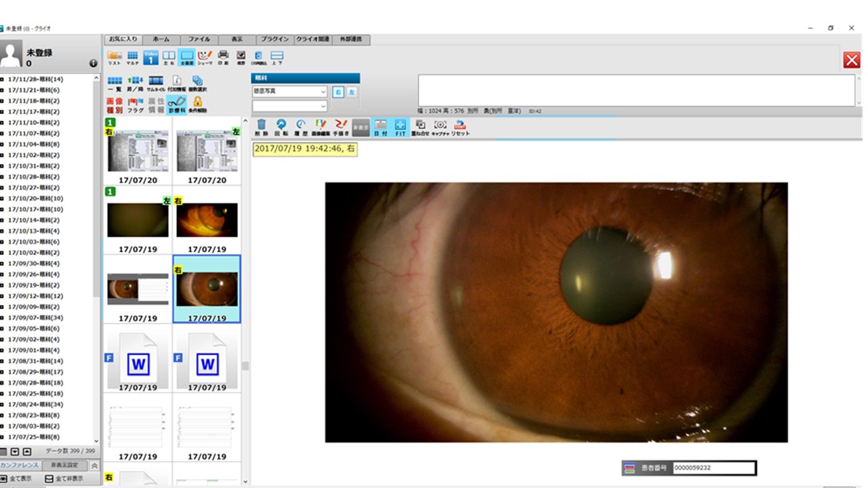Collapse the panel with double chevron
The image size is (868, 488).
(94, 466)
